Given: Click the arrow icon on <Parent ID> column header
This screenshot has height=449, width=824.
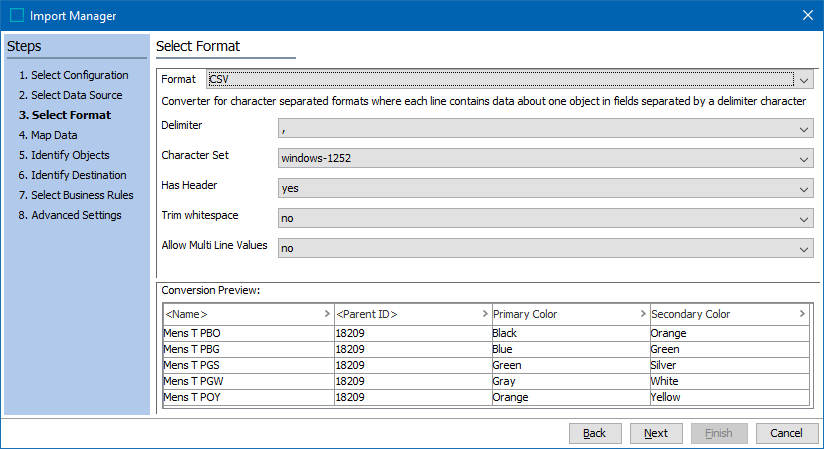Looking at the screenshot, I should point(486,314).
